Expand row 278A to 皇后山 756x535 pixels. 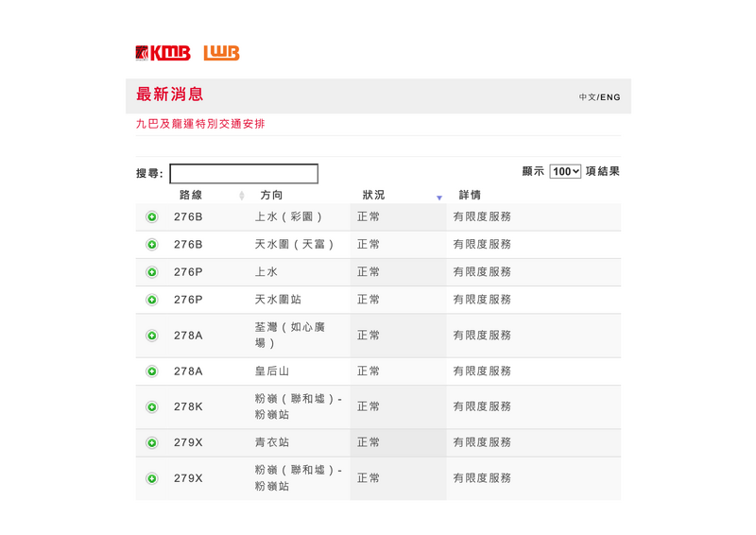151,371
